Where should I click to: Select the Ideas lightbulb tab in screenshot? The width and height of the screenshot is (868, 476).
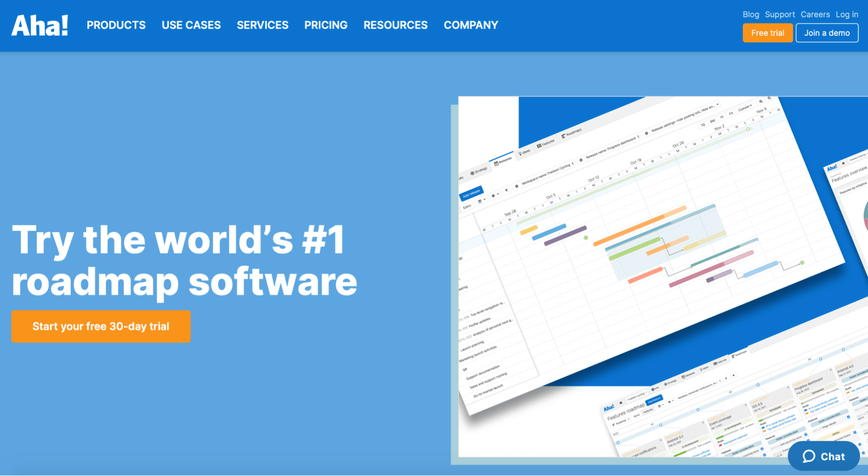tap(524, 152)
